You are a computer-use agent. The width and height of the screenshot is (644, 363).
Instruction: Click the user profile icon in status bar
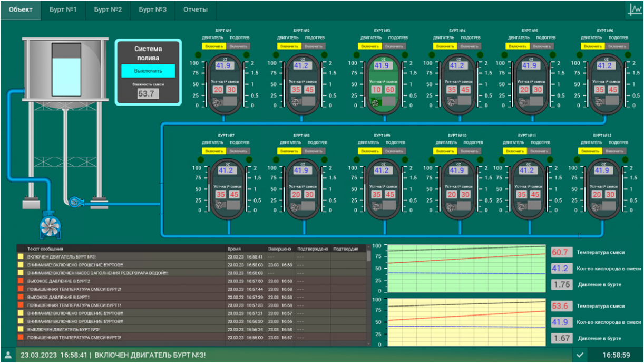click(x=8, y=355)
